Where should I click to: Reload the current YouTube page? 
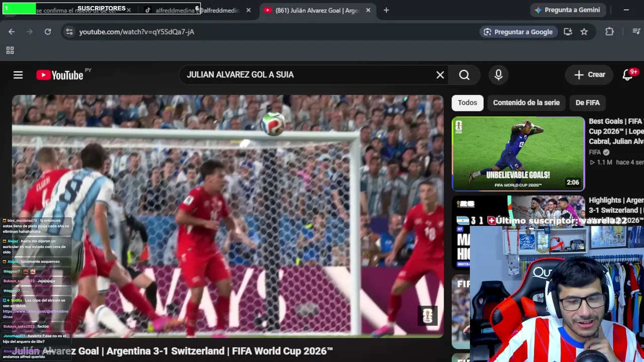pos(48,32)
